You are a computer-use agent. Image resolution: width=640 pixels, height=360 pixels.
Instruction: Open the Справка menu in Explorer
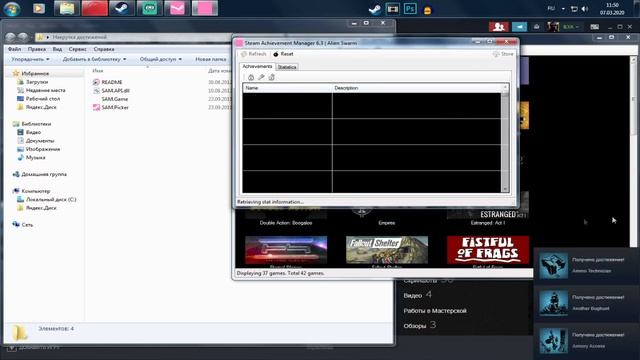coord(104,49)
